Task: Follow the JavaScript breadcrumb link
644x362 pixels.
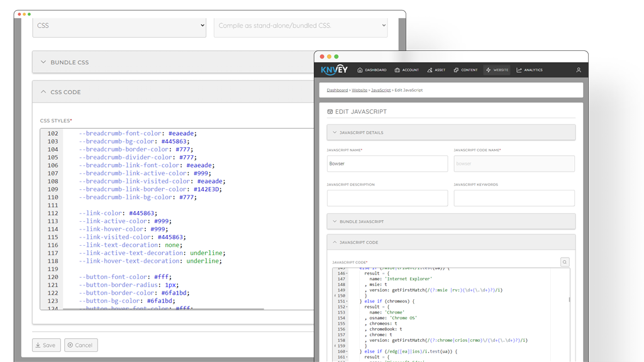Action: tap(380, 90)
